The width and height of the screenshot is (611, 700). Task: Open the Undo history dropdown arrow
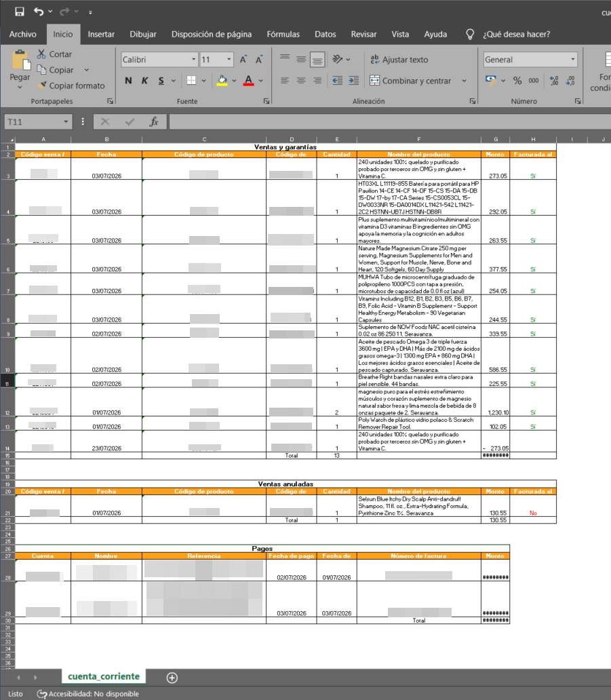(x=50, y=12)
